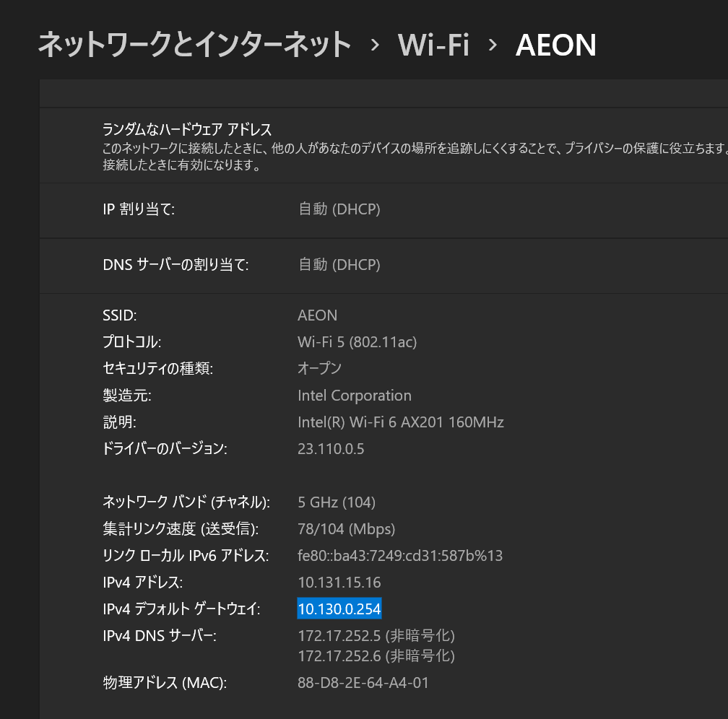728x719 pixels.
Task: Open the ネットワークとインターネット breadcrumb
Action: click(x=194, y=45)
